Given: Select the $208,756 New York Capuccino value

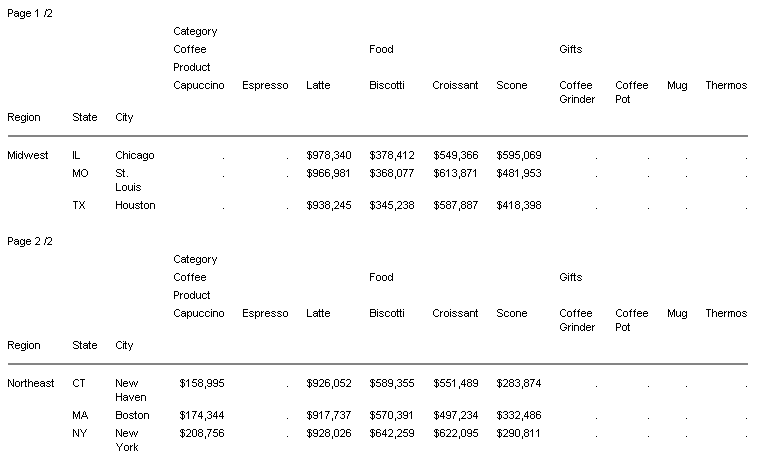Looking at the screenshot, I should point(202,433).
